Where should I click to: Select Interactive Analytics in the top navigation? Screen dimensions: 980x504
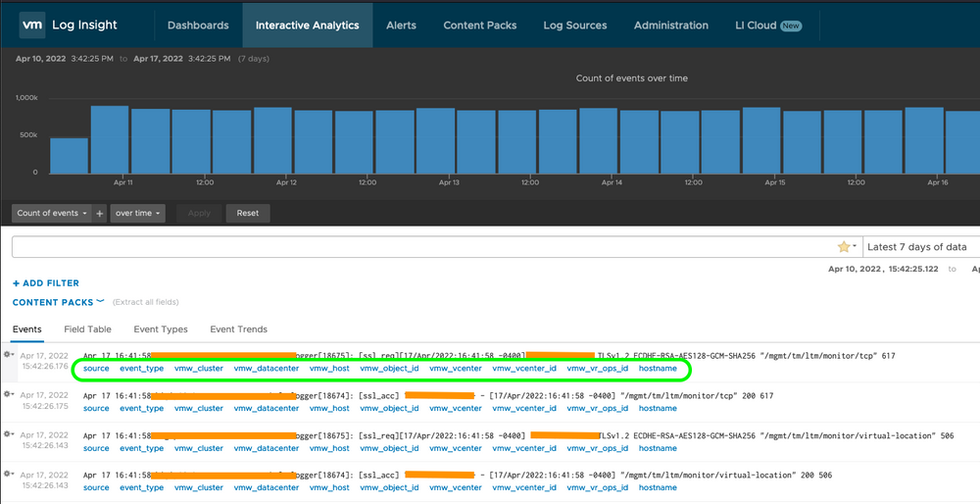308,25
